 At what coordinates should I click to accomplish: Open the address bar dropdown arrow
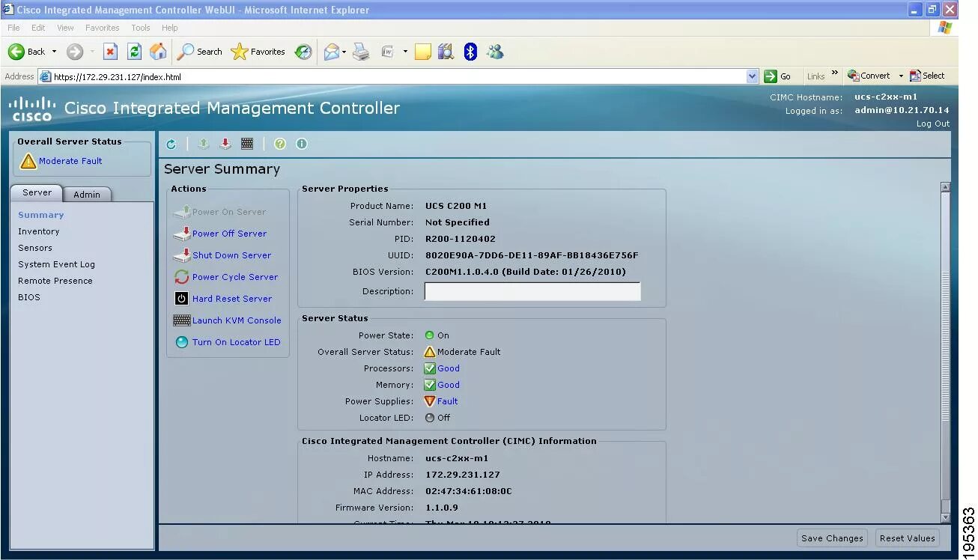[753, 76]
